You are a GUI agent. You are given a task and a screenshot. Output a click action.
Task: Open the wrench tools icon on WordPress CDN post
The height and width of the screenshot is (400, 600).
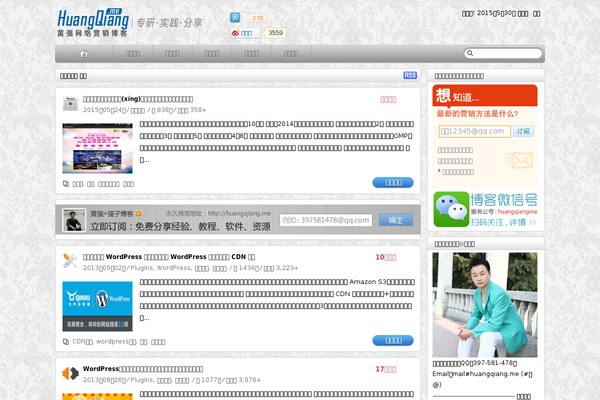click(70, 261)
